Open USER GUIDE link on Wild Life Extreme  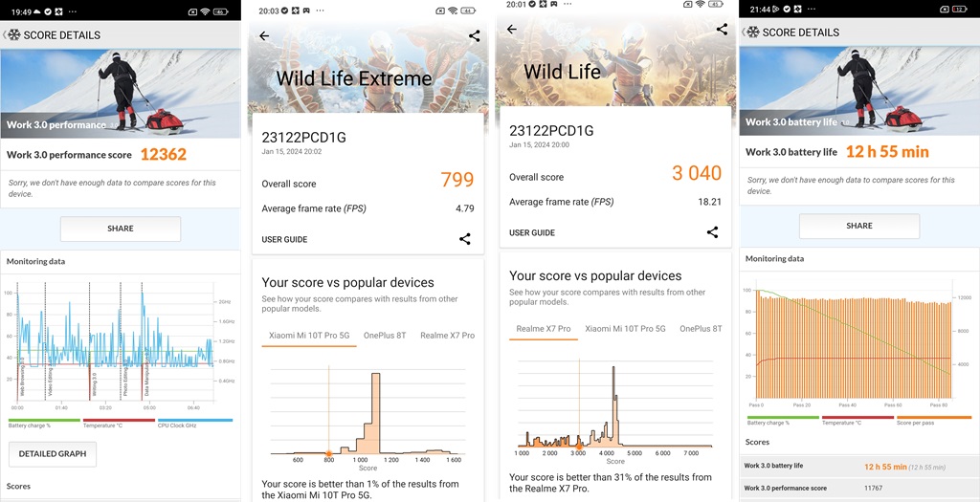284,239
